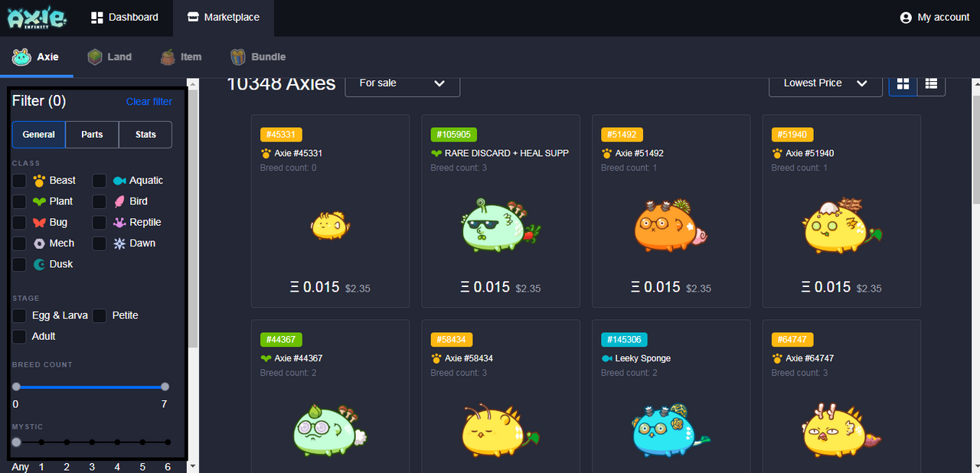Click breed count slider maximum handle

(x=165, y=387)
